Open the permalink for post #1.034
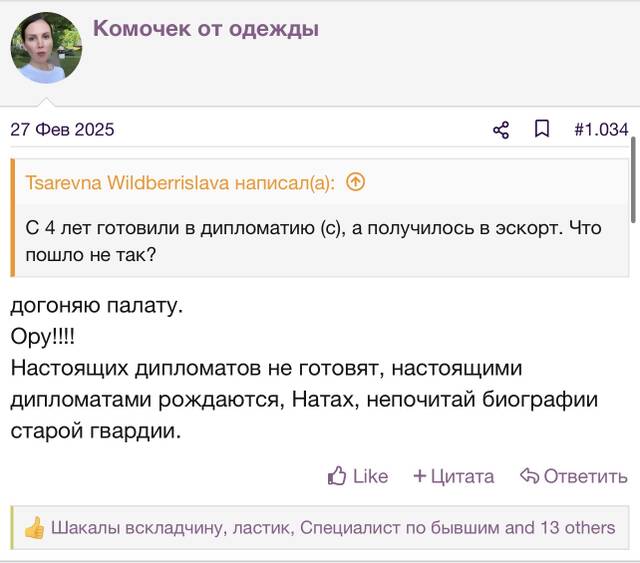 [601, 129]
